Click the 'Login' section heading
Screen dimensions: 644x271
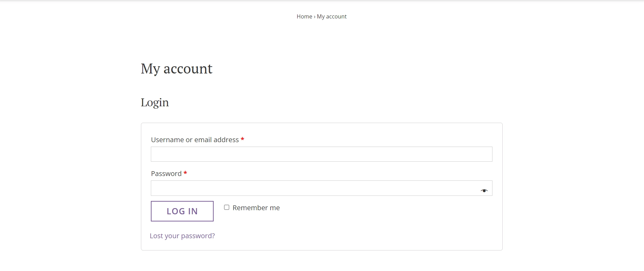pos(155,103)
